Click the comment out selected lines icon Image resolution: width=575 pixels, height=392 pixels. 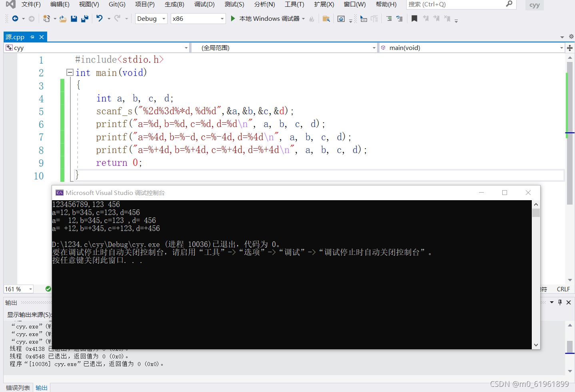click(x=389, y=19)
